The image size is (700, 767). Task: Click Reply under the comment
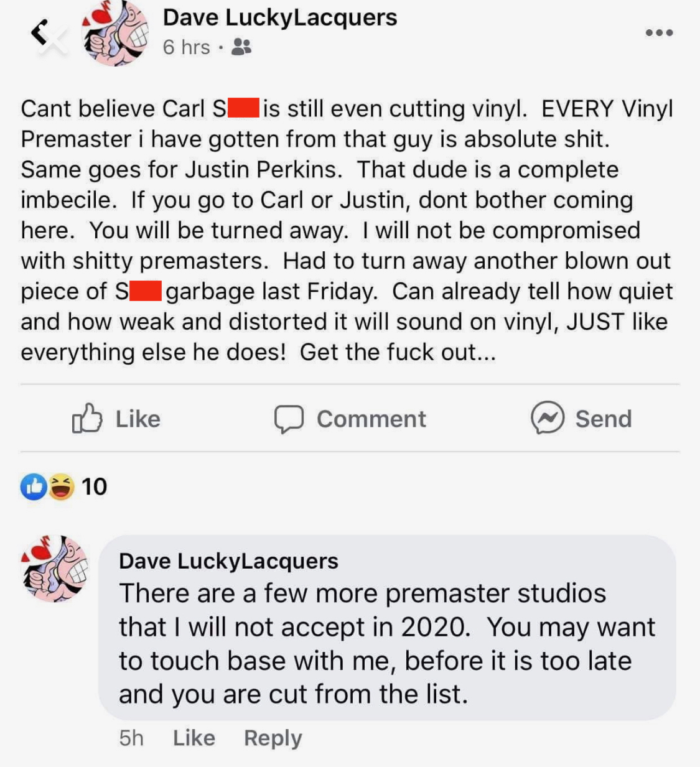coord(273,738)
